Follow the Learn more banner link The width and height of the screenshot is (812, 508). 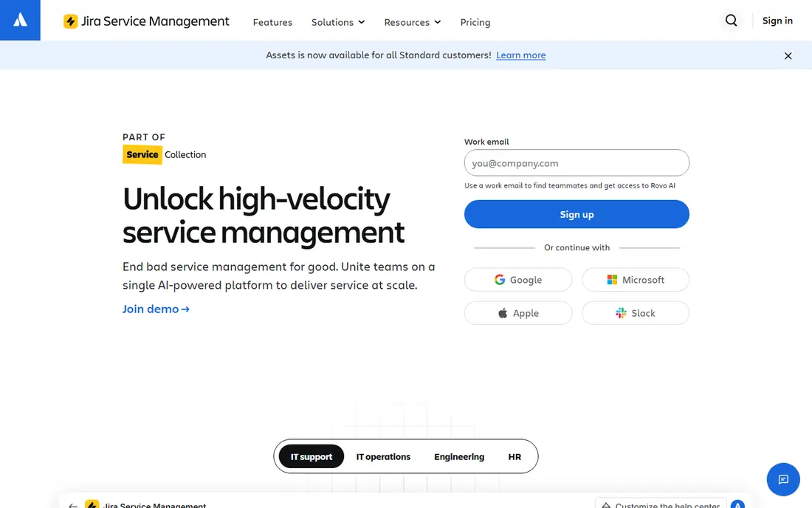pos(520,55)
